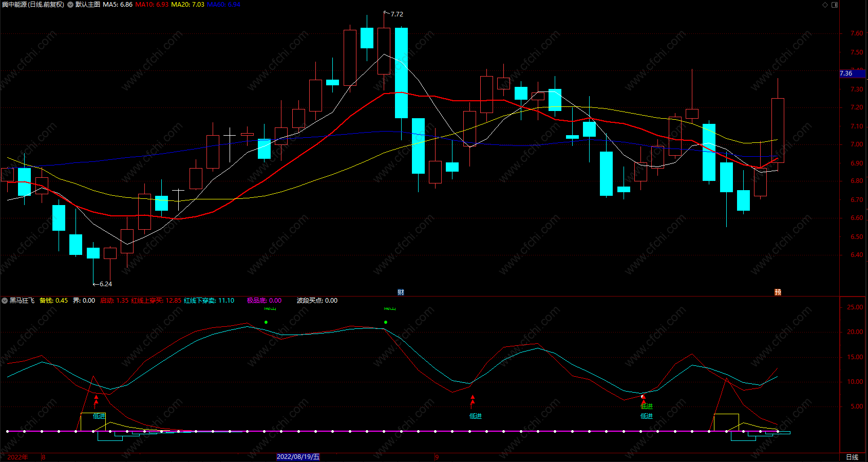Select the 启动: 1.35 value

[x=114, y=301]
